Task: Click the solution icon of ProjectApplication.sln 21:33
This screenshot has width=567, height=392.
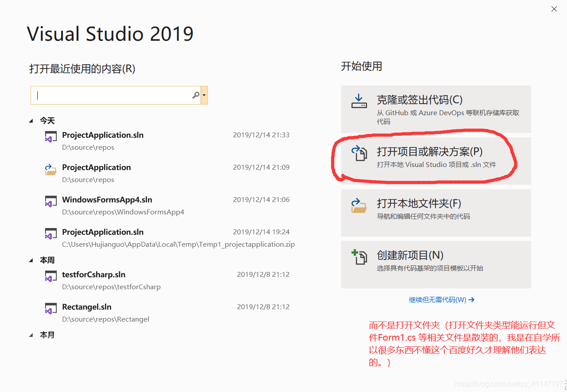Action: tap(50, 136)
